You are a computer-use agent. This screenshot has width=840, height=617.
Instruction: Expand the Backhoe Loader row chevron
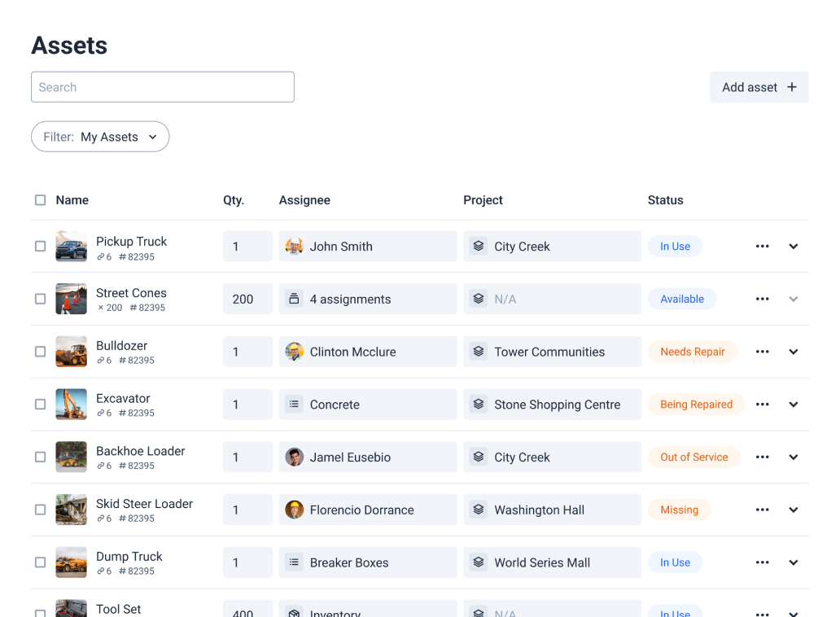[x=794, y=457]
